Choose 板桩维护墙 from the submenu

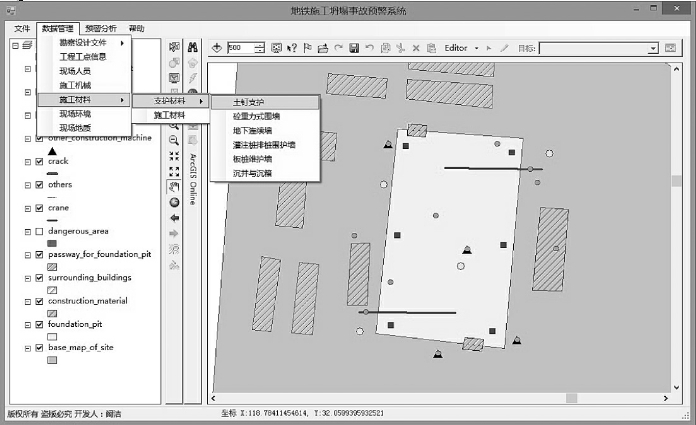point(265,159)
